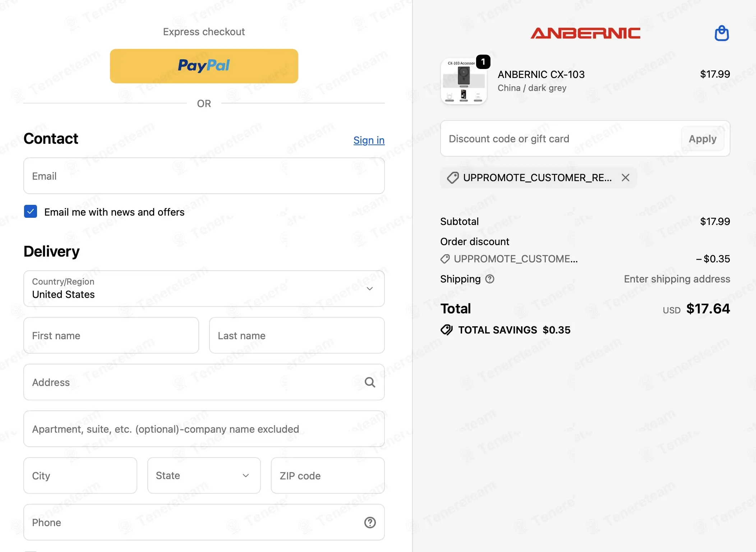
Task: Click the Subtotal label
Action: tap(460, 221)
